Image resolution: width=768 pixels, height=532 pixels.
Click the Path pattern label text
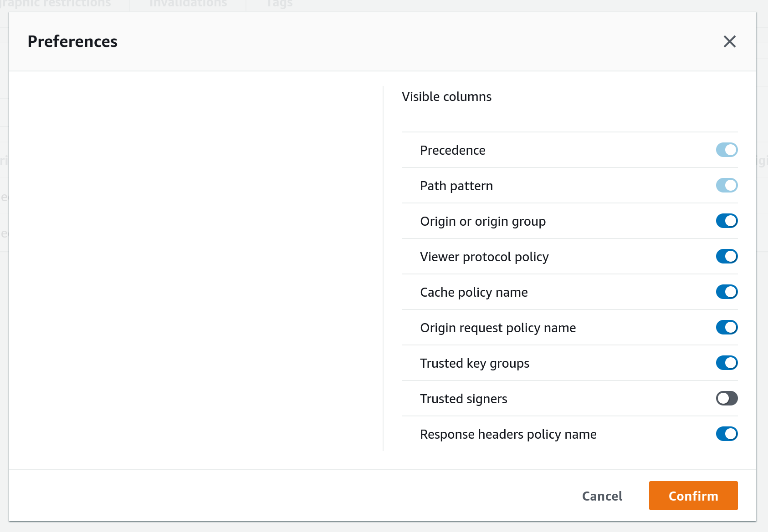point(456,185)
